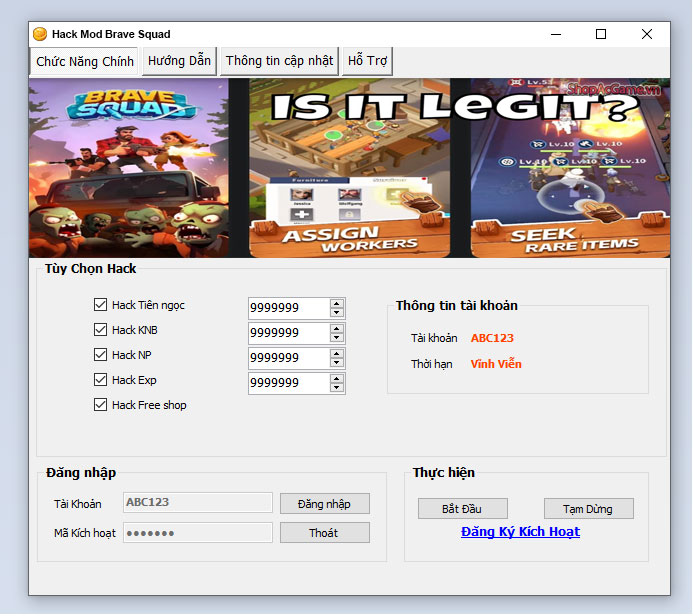The height and width of the screenshot is (616, 693).
Task: Click the ABC123 account name text
Action: tap(492, 338)
